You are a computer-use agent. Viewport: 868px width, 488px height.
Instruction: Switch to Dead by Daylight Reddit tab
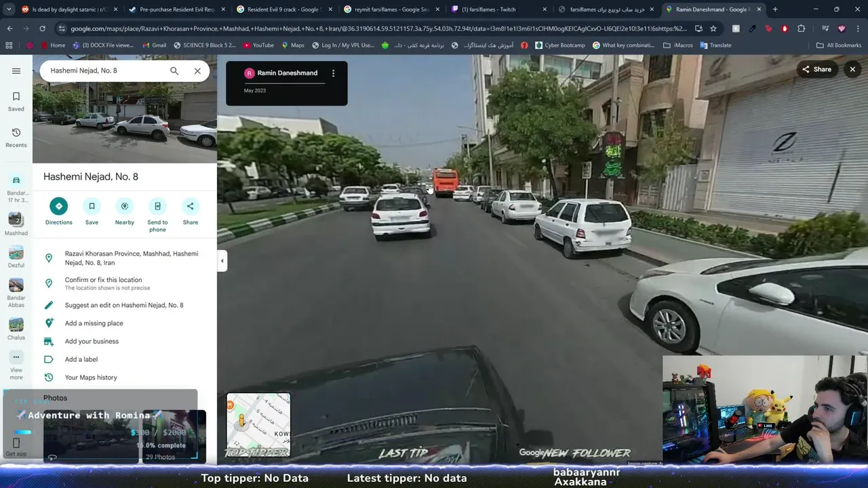coord(69,9)
